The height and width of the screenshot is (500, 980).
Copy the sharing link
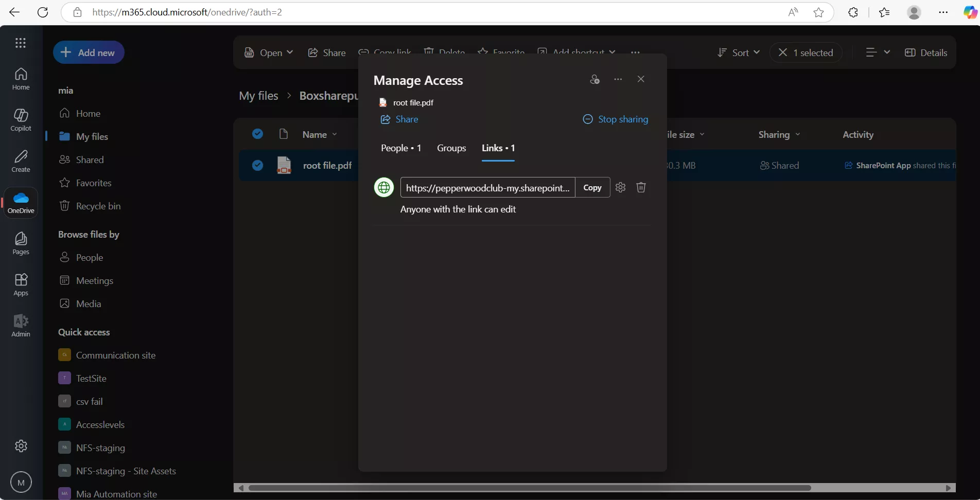point(592,187)
